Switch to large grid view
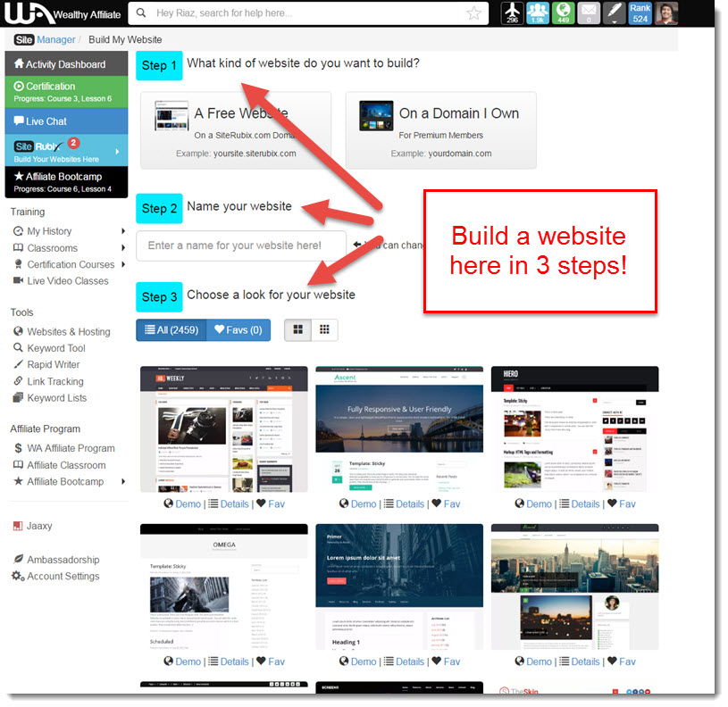Image resolution: width=728 pixels, height=707 pixels. click(x=297, y=329)
